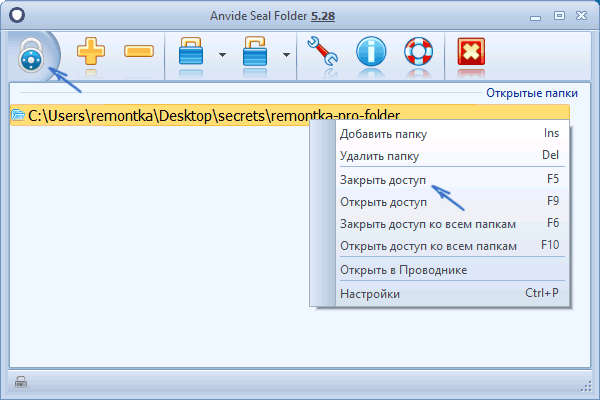Click the closed lock folder icon
The image size is (600, 400).
pos(193,54)
